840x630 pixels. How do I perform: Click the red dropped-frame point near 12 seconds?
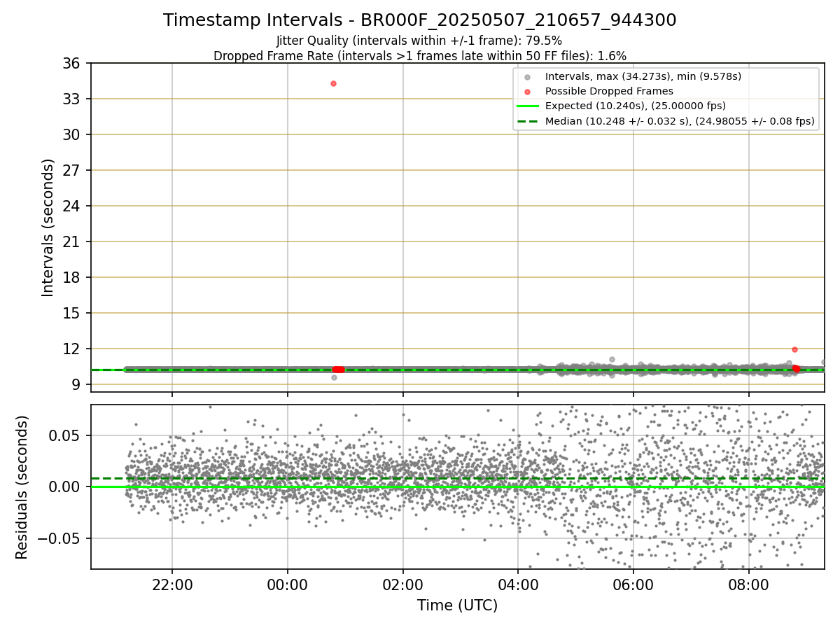794,349
